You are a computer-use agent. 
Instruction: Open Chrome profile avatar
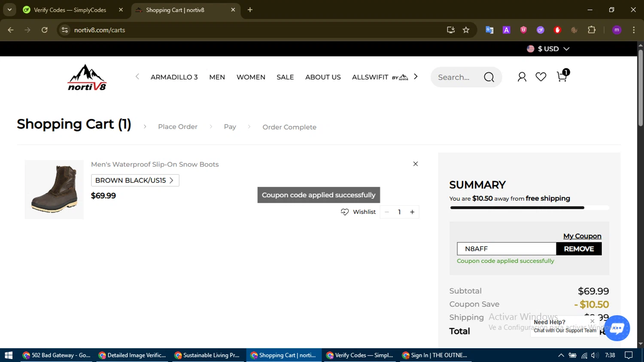[x=617, y=30]
